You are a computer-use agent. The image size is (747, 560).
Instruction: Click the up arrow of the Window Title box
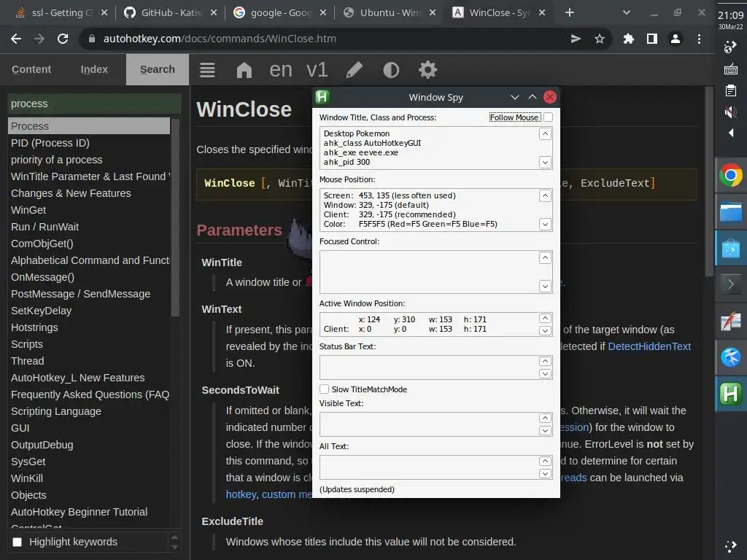(x=546, y=134)
